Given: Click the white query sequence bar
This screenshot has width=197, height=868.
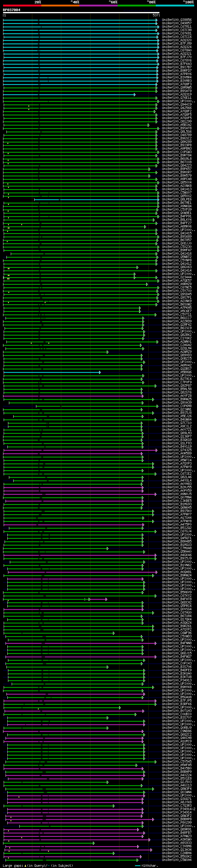Looking at the screenshot, I should click(81, 13).
